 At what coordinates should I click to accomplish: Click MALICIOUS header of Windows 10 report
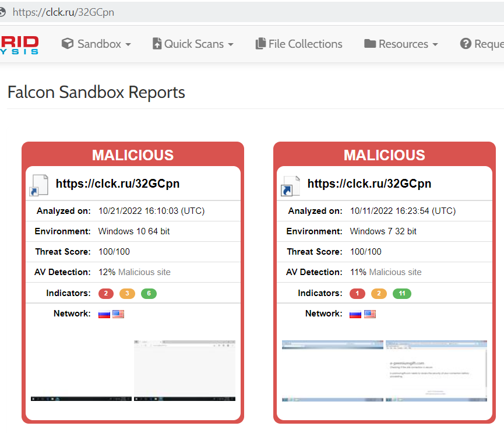tap(133, 155)
